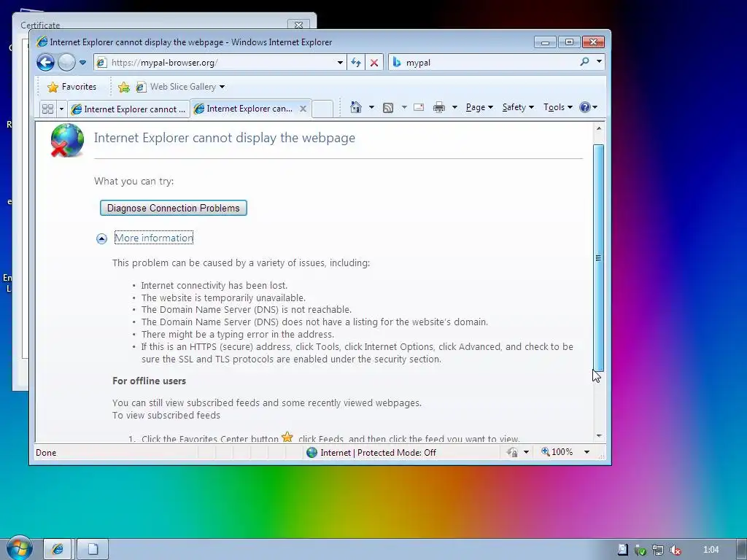Open the Safety menu
The image size is (747, 560).
click(x=518, y=107)
